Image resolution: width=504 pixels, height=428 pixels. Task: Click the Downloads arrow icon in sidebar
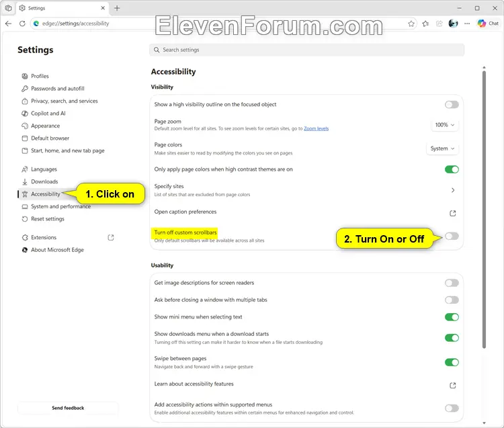click(x=25, y=182)
